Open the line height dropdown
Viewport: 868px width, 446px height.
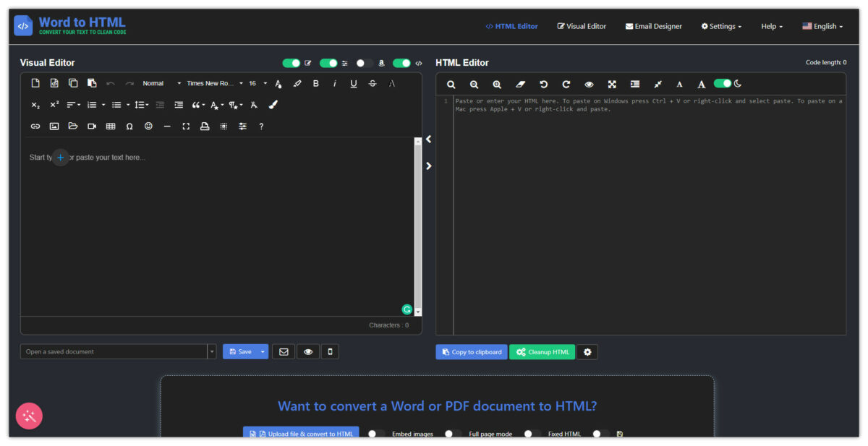click(x=142, y=105)
